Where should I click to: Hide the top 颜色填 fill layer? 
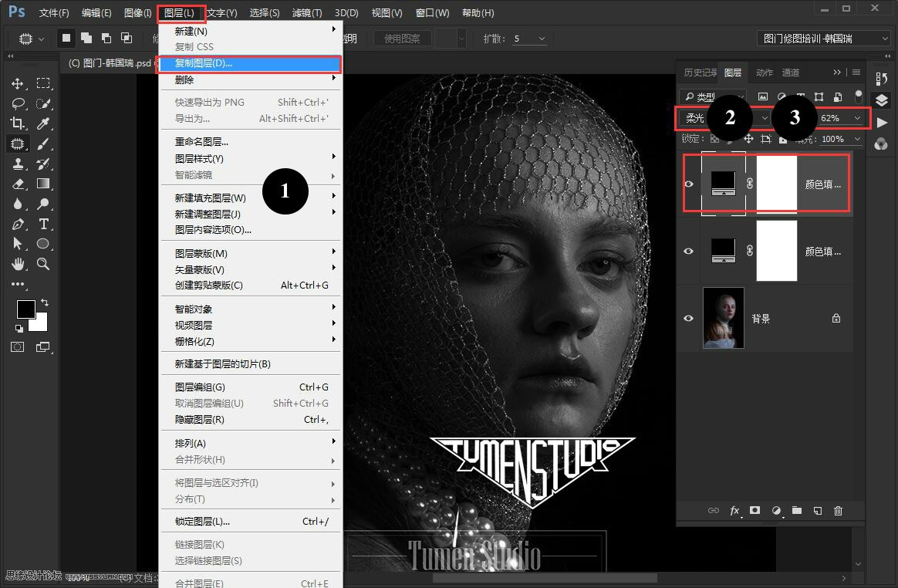(688, 184)
